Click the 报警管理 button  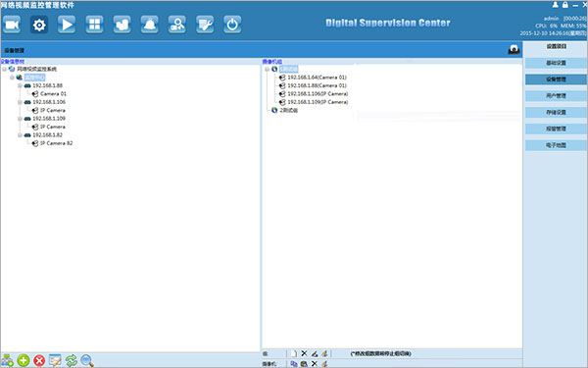[556, 129]
